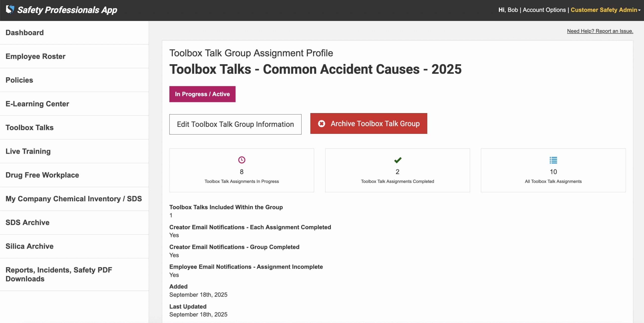
Task: Expand the Customer Safety Admin dropdown
Action: click(x=605, y=10)
